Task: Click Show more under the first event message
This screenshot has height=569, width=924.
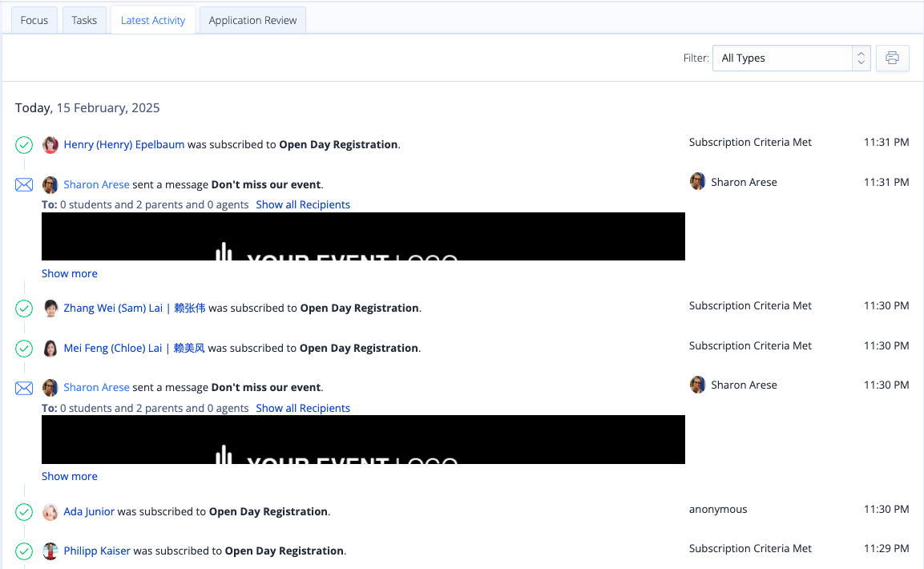Action: (69, 273)
